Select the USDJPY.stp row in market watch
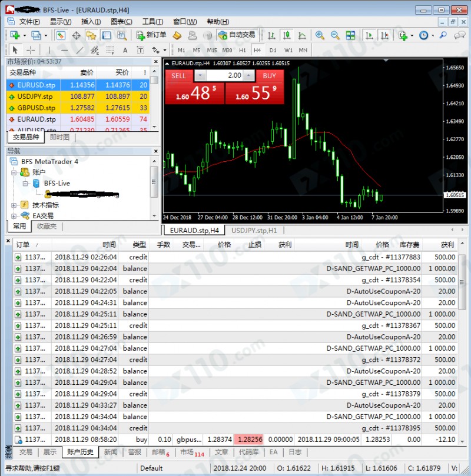The height and width of the screenshot is (476, 471). (x=35, y=96)
